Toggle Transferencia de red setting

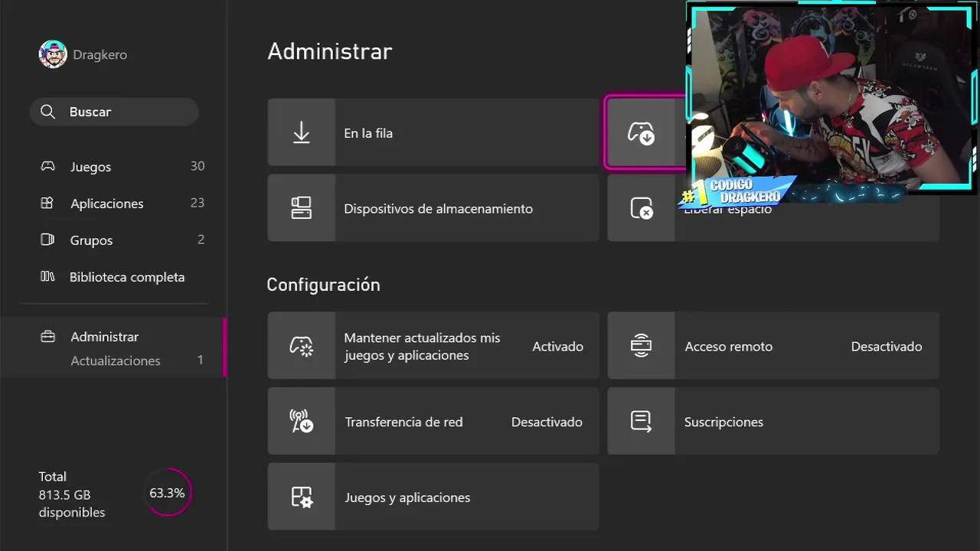(433, 422)
